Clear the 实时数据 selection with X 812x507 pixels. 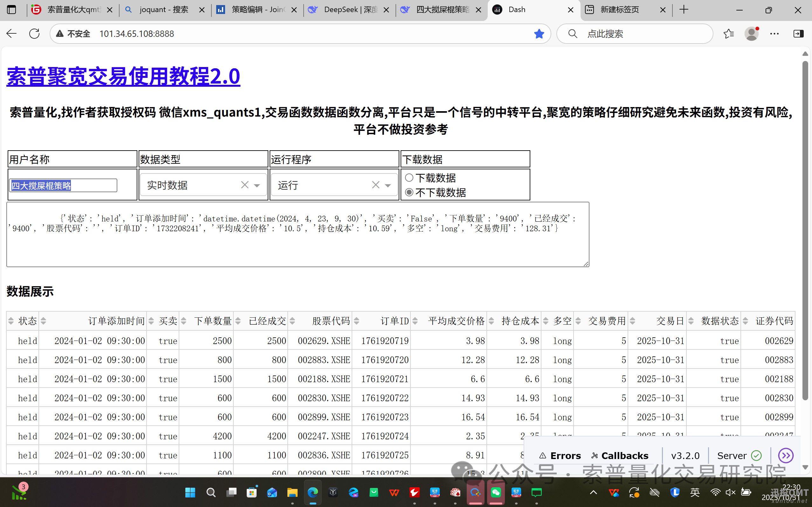(x=244, y=185)
